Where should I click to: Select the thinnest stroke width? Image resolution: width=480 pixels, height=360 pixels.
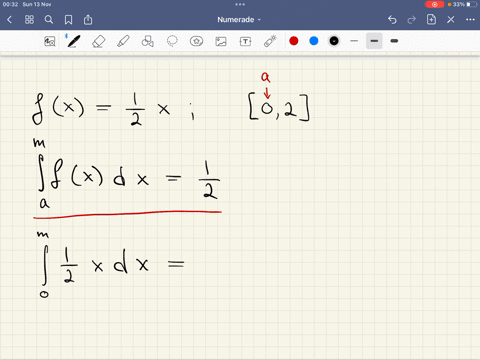[x=354, y=41]
